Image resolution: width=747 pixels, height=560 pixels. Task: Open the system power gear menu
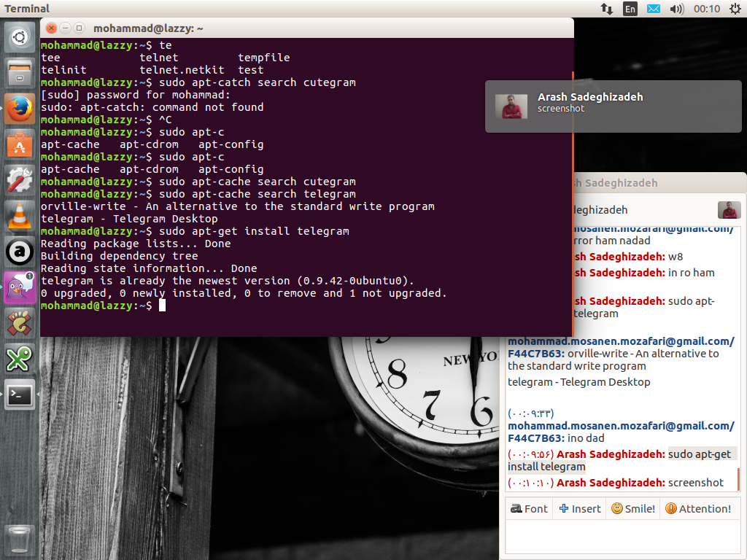coord(735,9)
